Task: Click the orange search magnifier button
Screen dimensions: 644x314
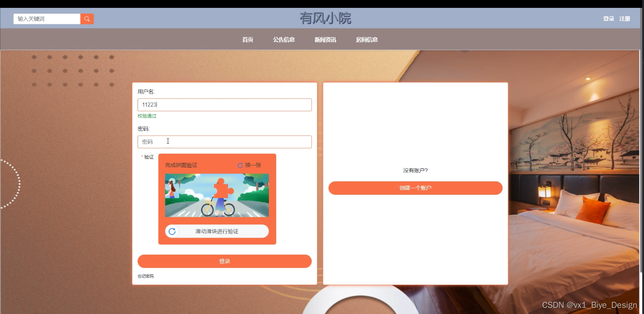Action: [x=87, y=19]
